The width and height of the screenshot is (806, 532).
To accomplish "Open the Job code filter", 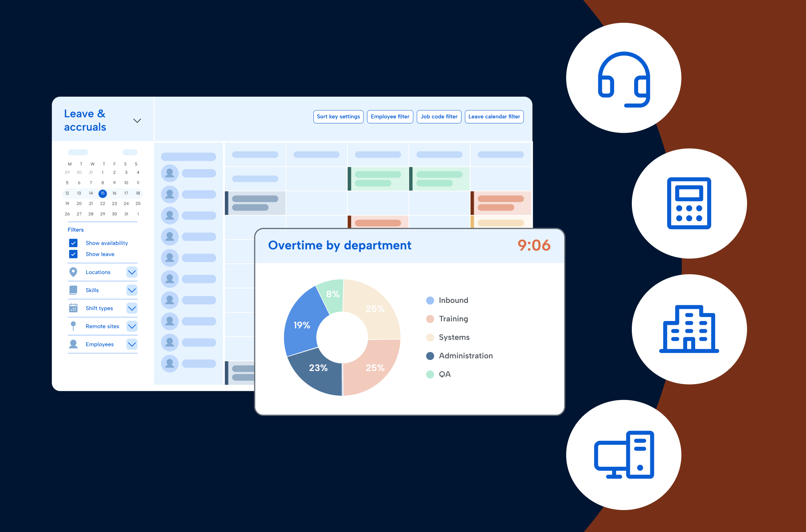I will click(439, 117).
